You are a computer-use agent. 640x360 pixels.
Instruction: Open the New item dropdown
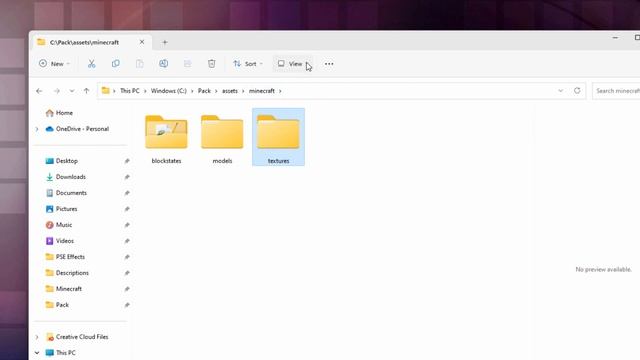click(54, 64)
